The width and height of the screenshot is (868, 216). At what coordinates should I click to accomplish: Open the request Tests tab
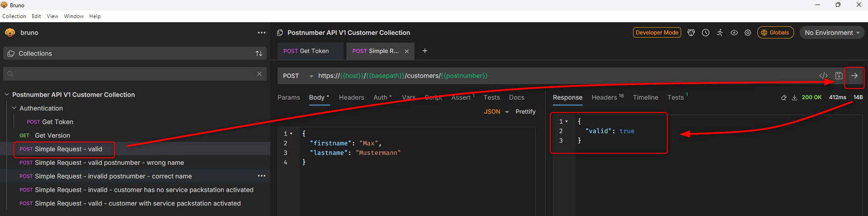click(492, 97)
